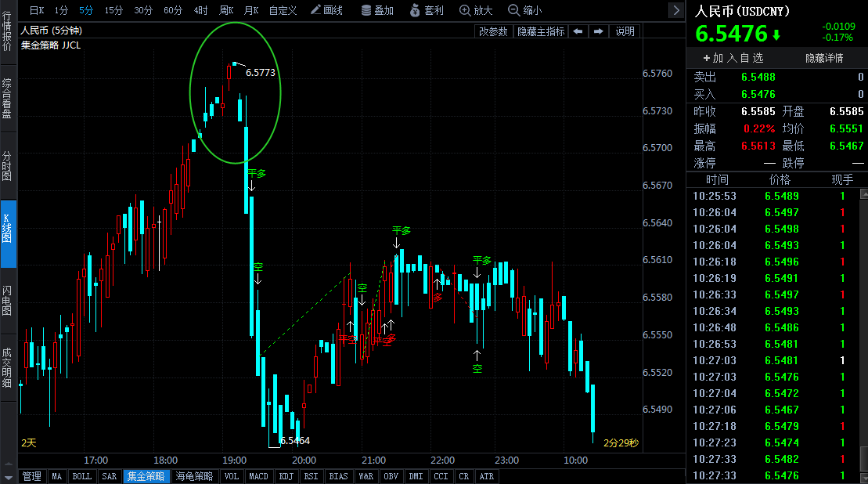The width and height of the screenshot is (868, 484).
Task: Select the DMI indicator
Action: [x=416, y=476]
